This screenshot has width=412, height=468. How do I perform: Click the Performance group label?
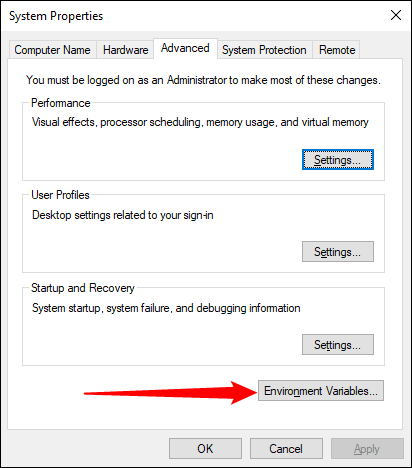click(x=61, y=103)
